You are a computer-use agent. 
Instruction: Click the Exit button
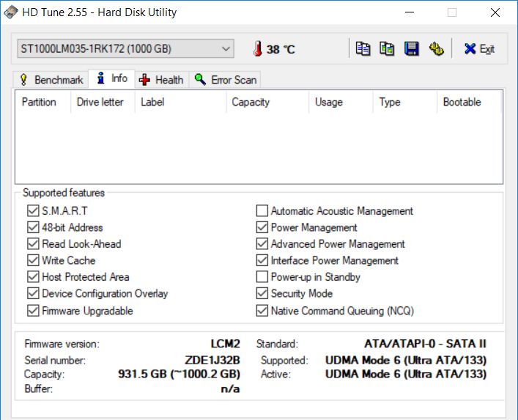479,49
